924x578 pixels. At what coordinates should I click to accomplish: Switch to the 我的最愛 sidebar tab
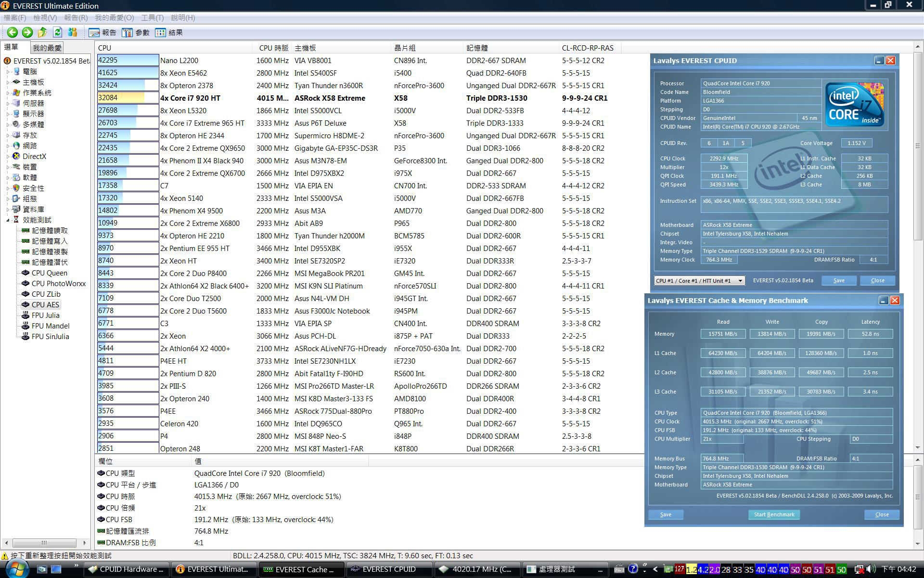coord(47,48)
